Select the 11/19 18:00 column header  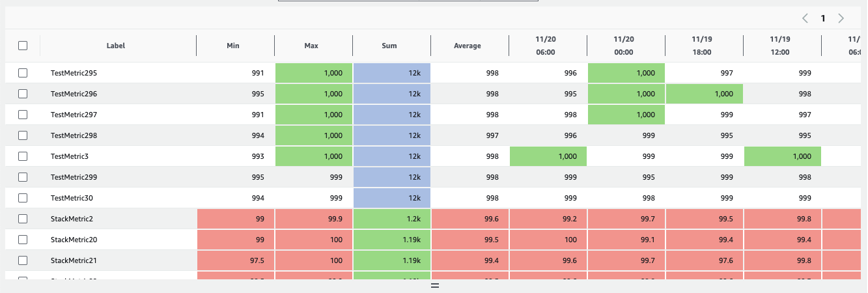click(x=702, y=46)
